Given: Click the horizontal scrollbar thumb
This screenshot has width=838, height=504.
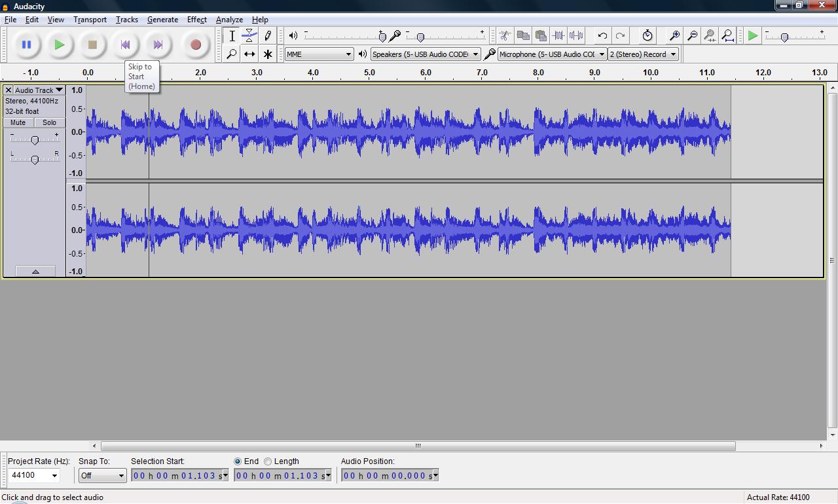Looking at the screenshot, I should [x=418, y=446].
